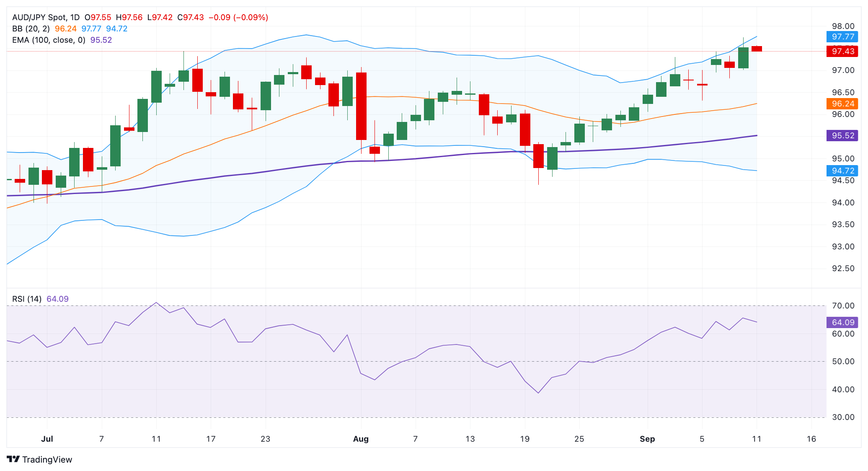Click the TradingView text link
This screenshot has height=471, width=868.
point(47,460)
